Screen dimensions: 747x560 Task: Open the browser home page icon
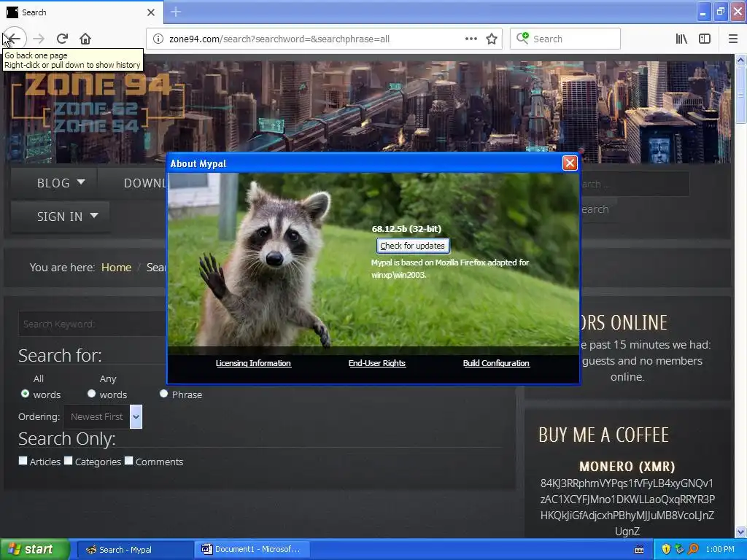coord(85,39)
